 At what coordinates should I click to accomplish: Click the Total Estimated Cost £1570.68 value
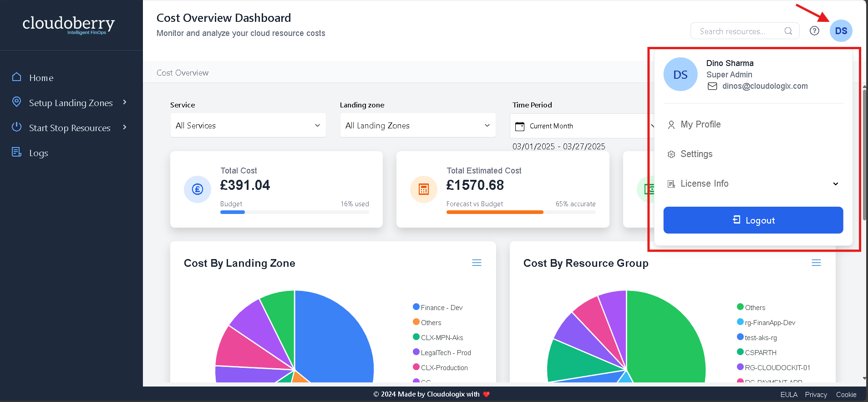pos(475,185)
